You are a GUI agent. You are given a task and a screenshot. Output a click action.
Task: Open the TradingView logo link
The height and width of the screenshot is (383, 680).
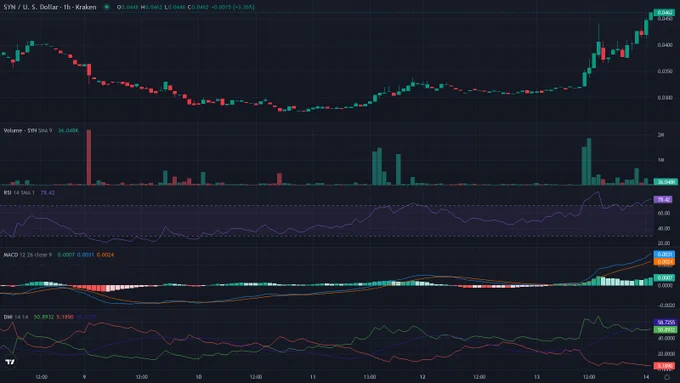pos(10,362)
